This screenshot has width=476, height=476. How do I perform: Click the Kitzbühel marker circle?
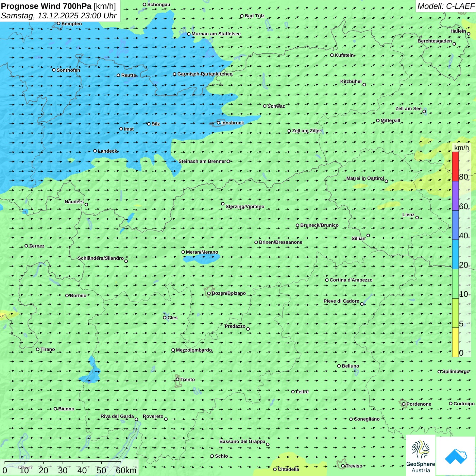(364, 85)
